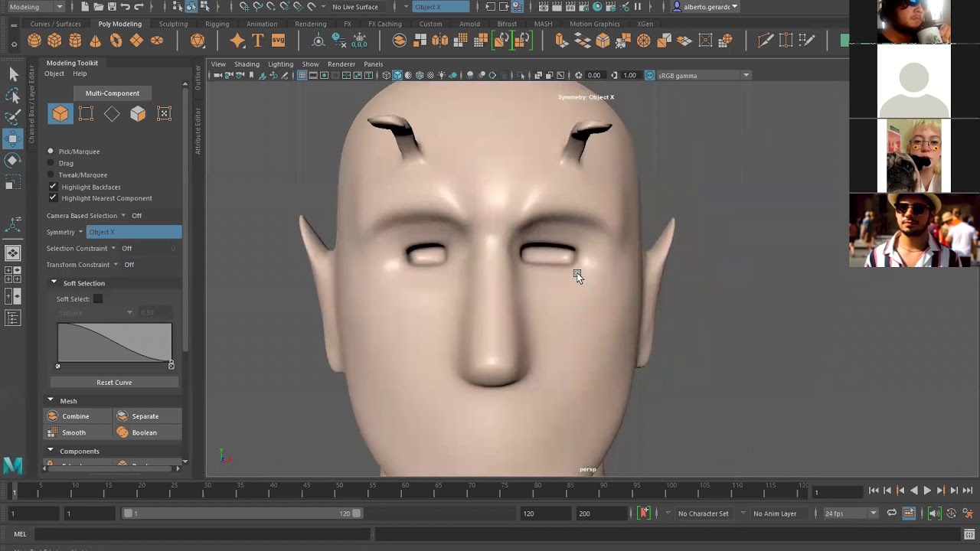Click the Reset Curve button
The height and width of the screenshot is (551, 980).
click(x=114, y=382)
